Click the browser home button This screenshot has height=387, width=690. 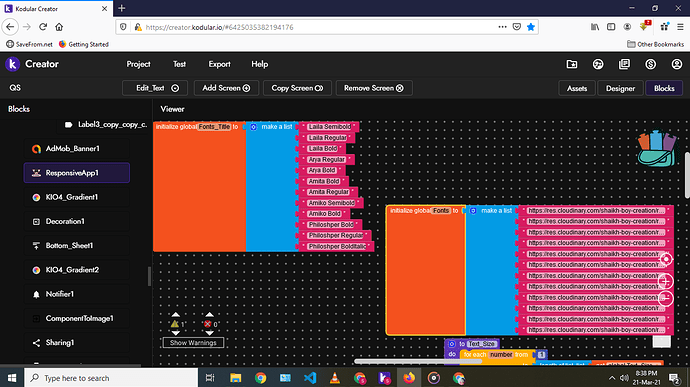point(59,27)
